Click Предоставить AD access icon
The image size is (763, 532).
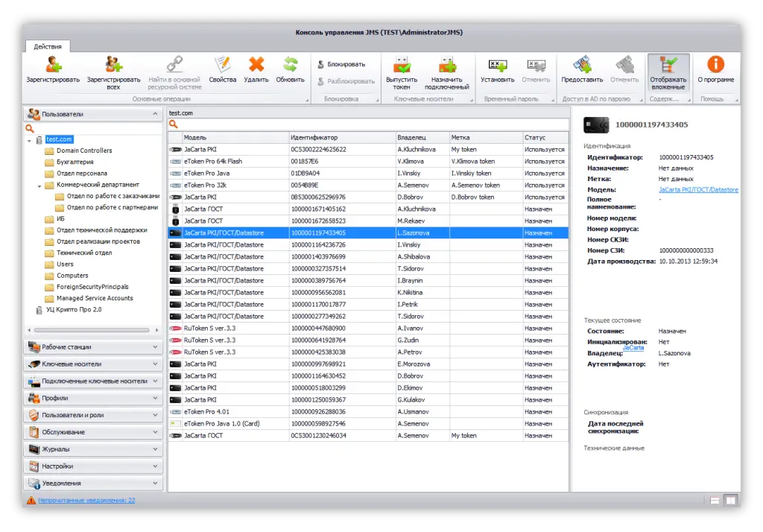click(582, 65)
